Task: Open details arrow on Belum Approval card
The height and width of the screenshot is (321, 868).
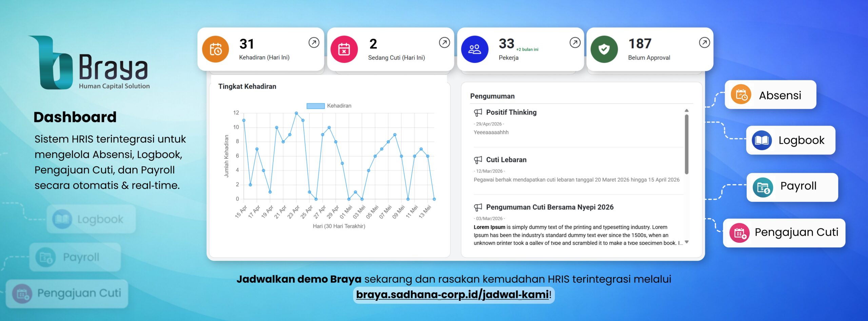Action: (704, 43)
